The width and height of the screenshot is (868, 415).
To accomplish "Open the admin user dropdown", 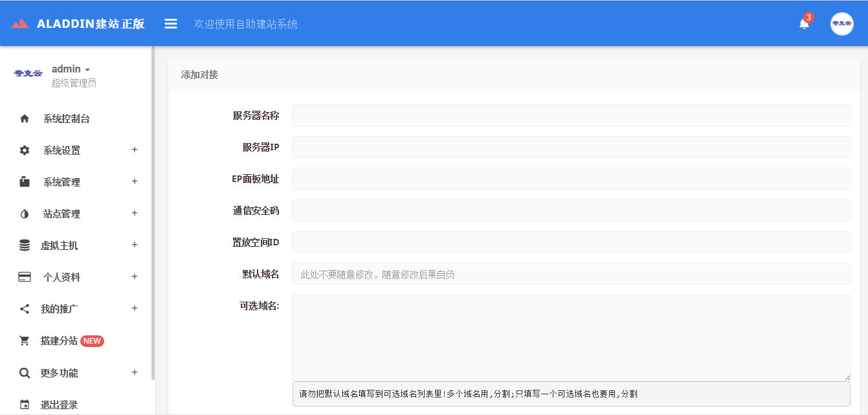I will click(x=71, y=69).
